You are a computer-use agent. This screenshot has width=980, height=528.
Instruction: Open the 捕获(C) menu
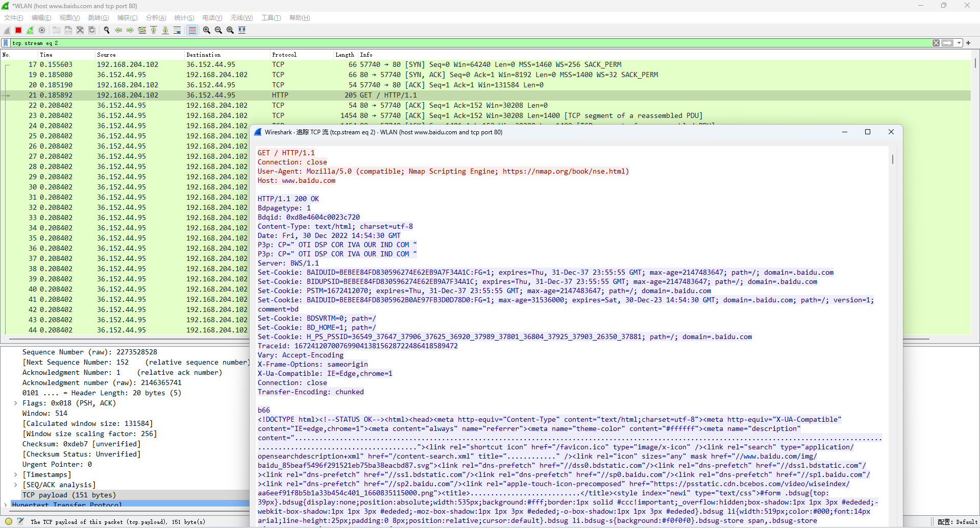coord(127,18)
